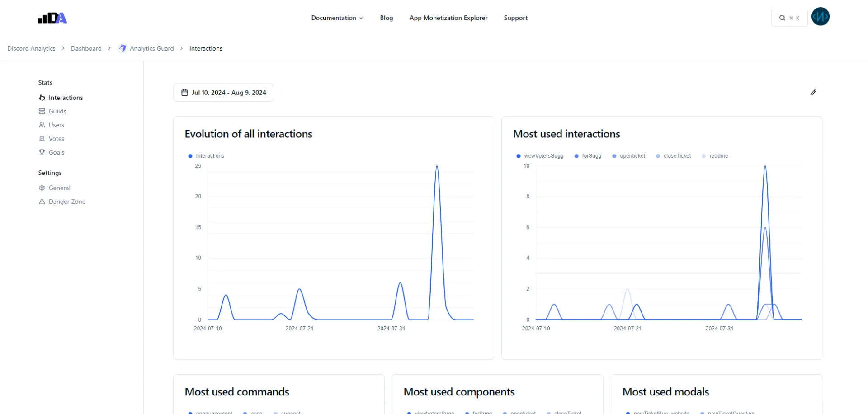Click the Analytics Guard breadcrumb

click(x=152, y=48)
